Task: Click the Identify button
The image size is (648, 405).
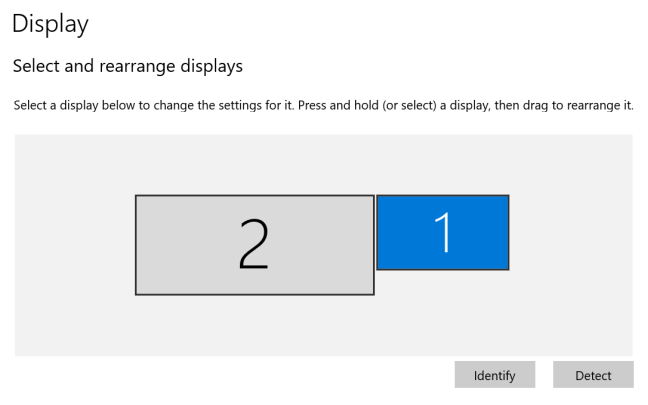Action: point(494,375)
